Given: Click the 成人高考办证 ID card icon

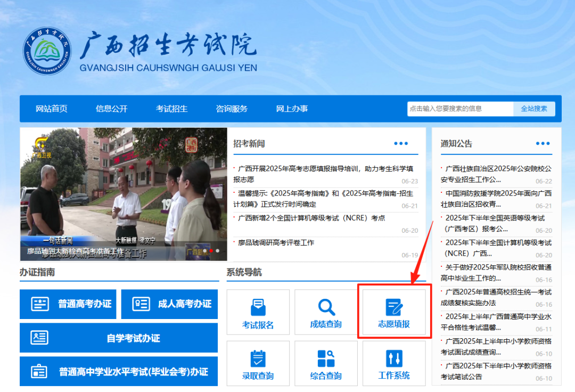Looking at the screenshot, I should (x=141, y=304).
